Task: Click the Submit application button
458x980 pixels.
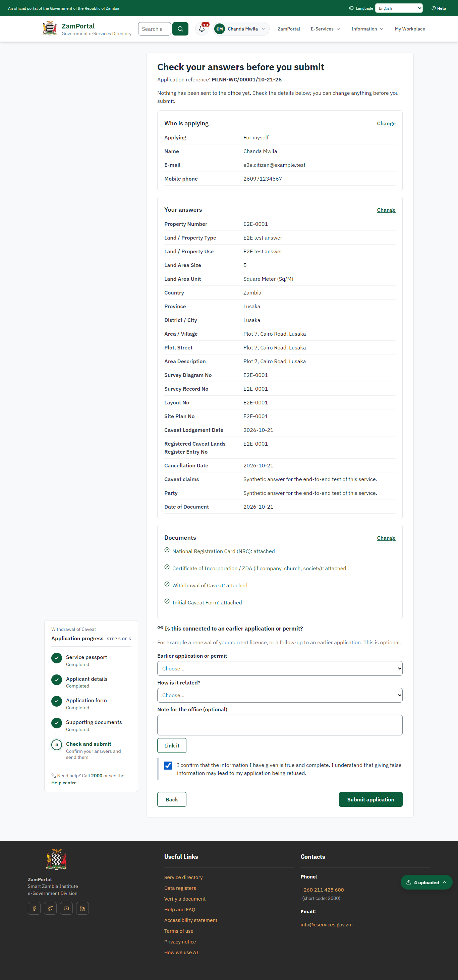Action: [370, 799]
